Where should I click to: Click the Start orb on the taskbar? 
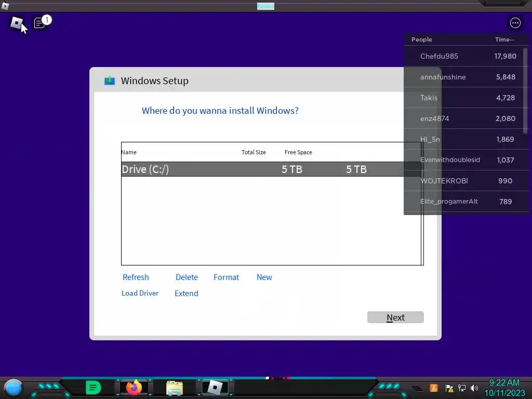point(14,388)
